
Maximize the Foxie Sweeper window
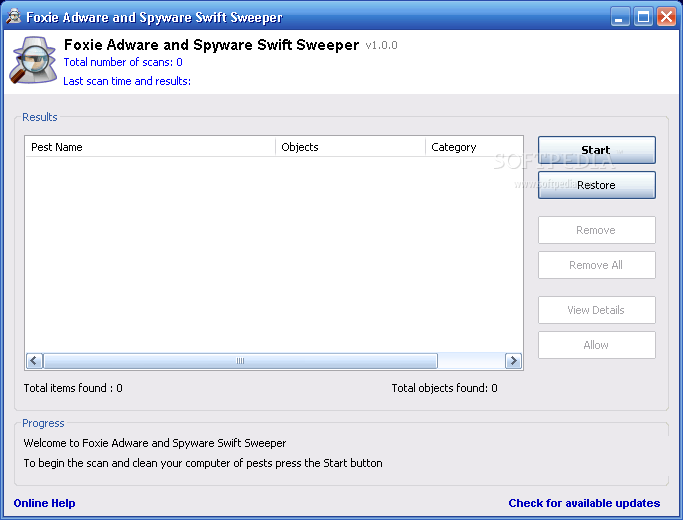point(643,17)
